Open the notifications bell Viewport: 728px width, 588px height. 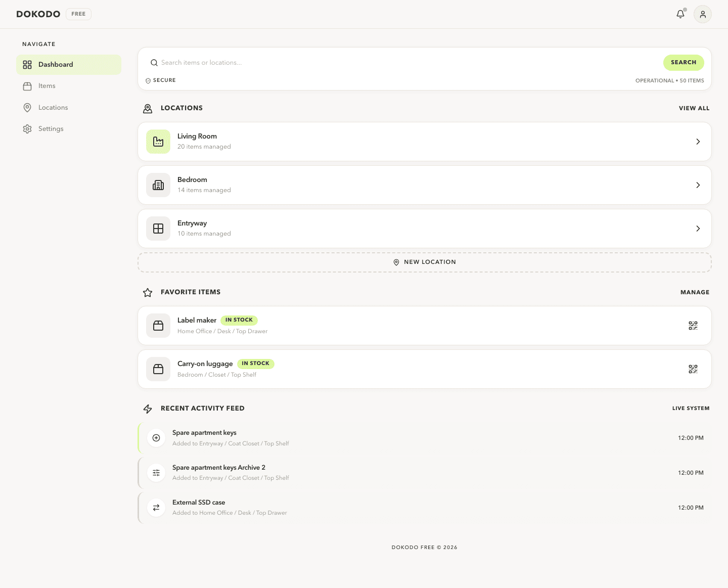point(680,14)
